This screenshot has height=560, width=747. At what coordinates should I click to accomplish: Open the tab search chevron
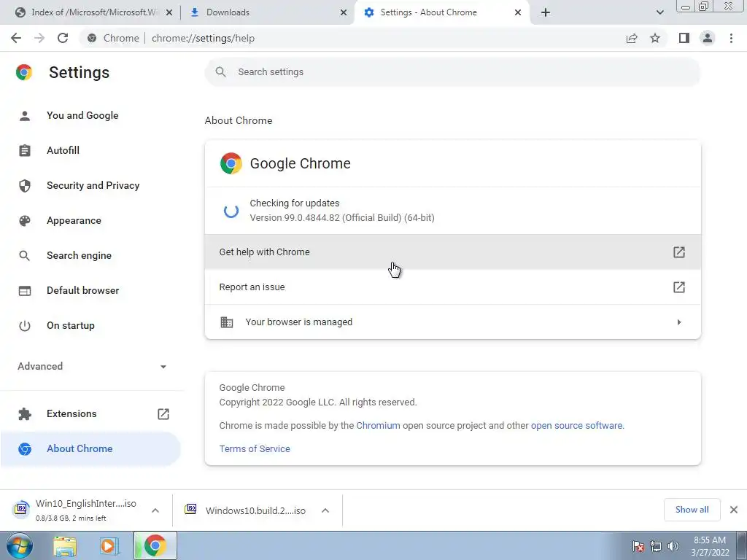click(659, 12)
